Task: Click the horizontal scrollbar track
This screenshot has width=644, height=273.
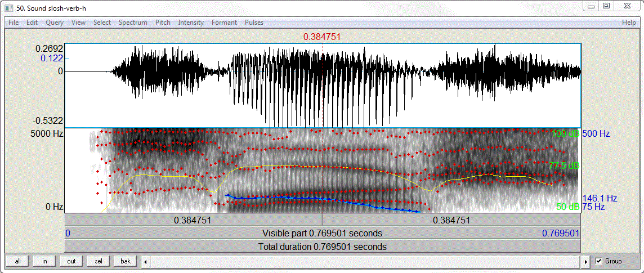Action: (365, 261)
